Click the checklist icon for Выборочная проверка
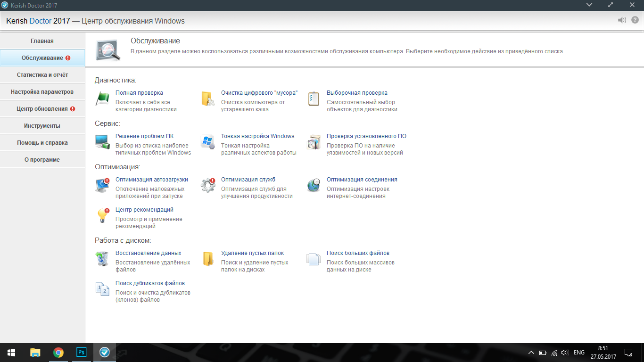Viewport: 644px width, 362px height. 314,99
